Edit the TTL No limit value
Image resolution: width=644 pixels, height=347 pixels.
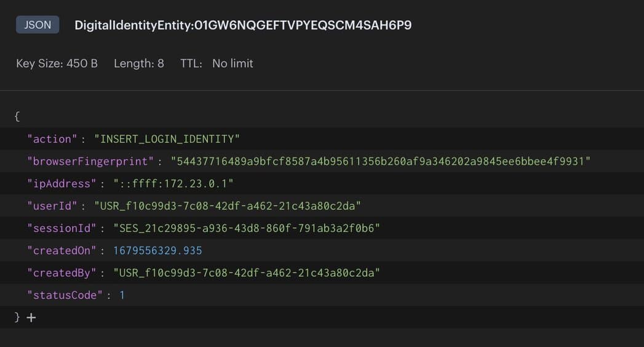tap(233, 63)
